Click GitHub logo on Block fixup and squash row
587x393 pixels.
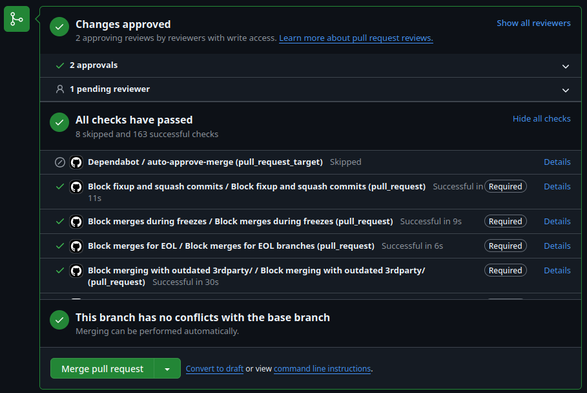click(x=76, y=186)
